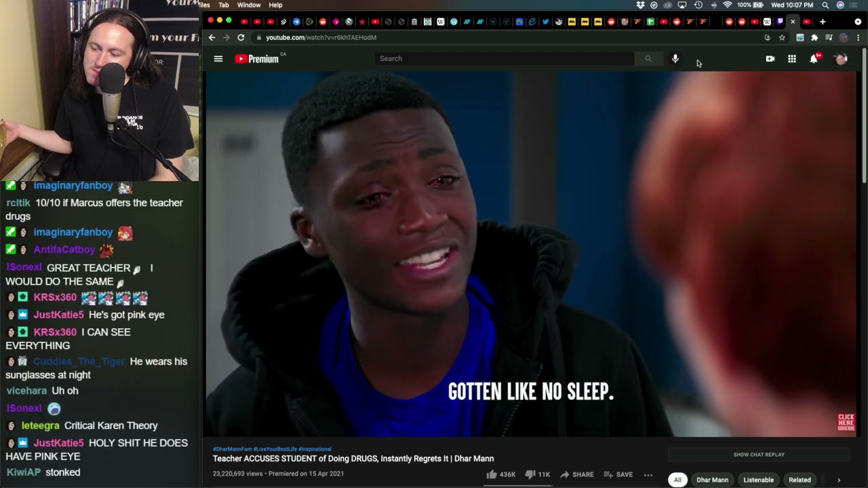Open YouTube notifications bell
Image resolution: width=868 pixels, height=488 pixels.
pyautogui.click(x=814, y=59)
